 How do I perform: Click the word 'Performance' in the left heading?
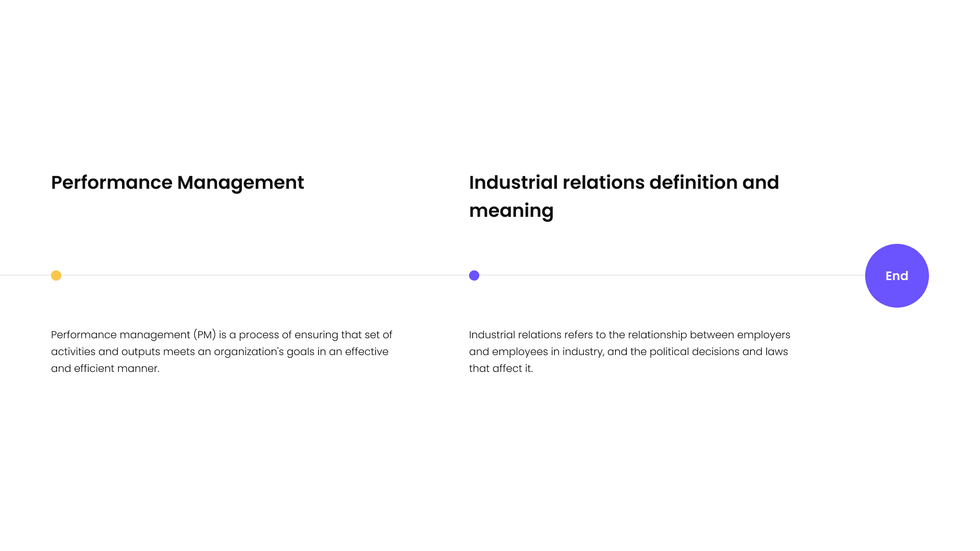[111, 183]
